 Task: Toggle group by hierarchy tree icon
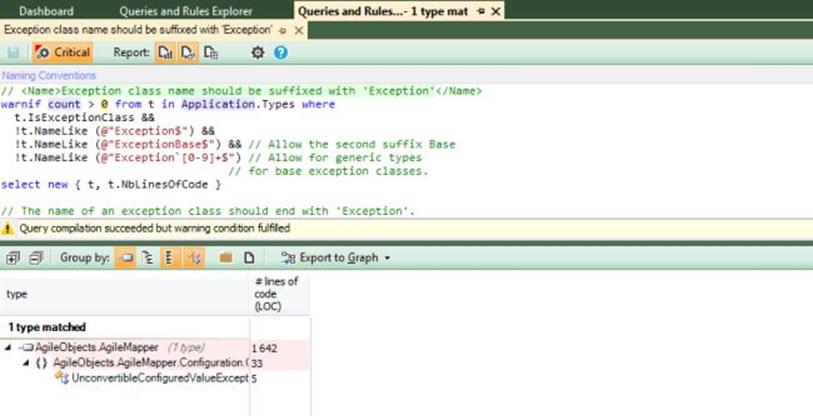pyautogui.click(x=148, y=258)
